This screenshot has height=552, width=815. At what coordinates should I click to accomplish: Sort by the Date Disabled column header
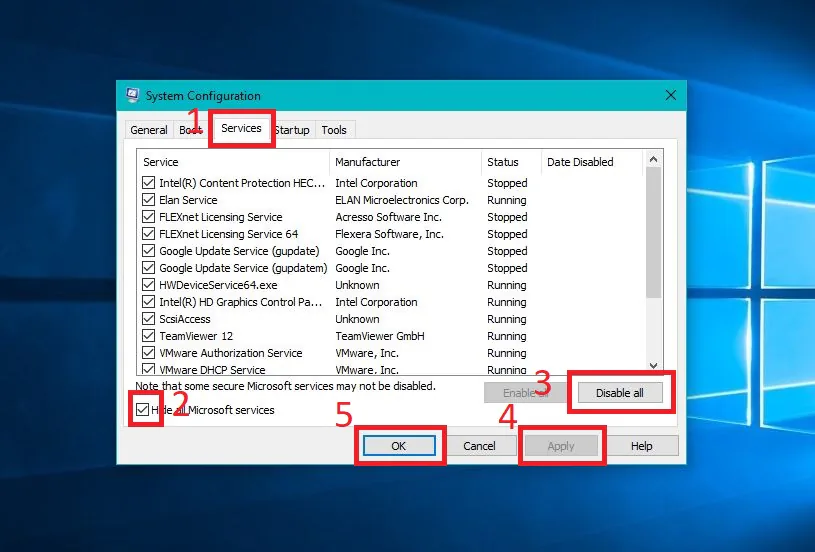tap(592, 162)
